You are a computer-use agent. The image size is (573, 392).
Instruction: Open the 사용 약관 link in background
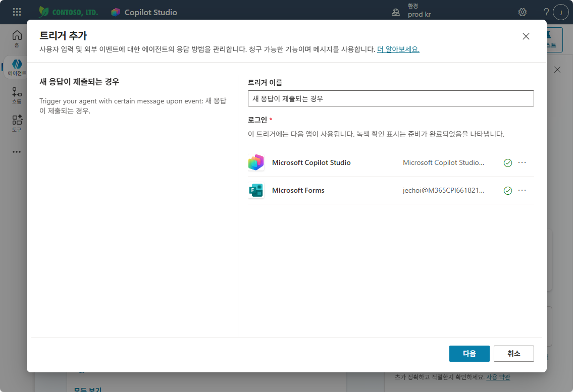coord(498,377)
